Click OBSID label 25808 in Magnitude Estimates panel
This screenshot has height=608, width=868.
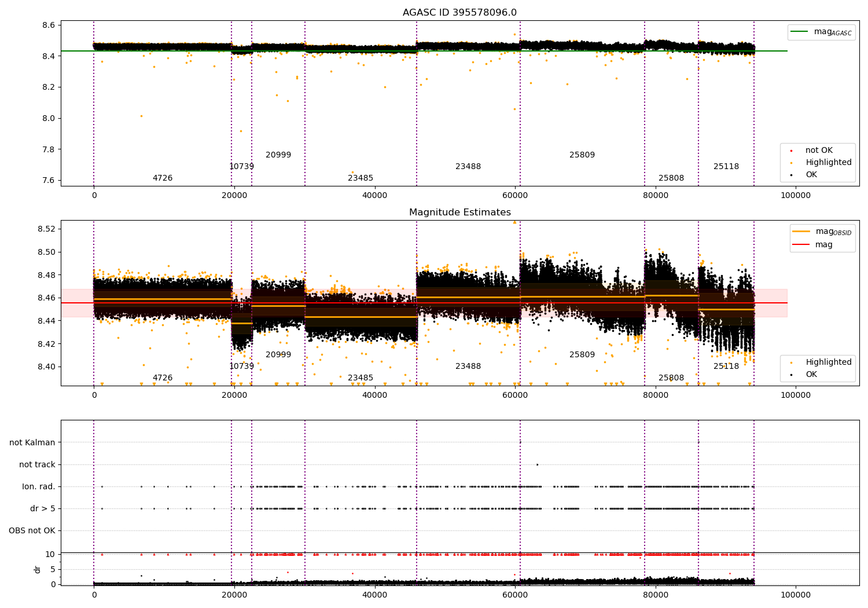[x=671, y=378]
